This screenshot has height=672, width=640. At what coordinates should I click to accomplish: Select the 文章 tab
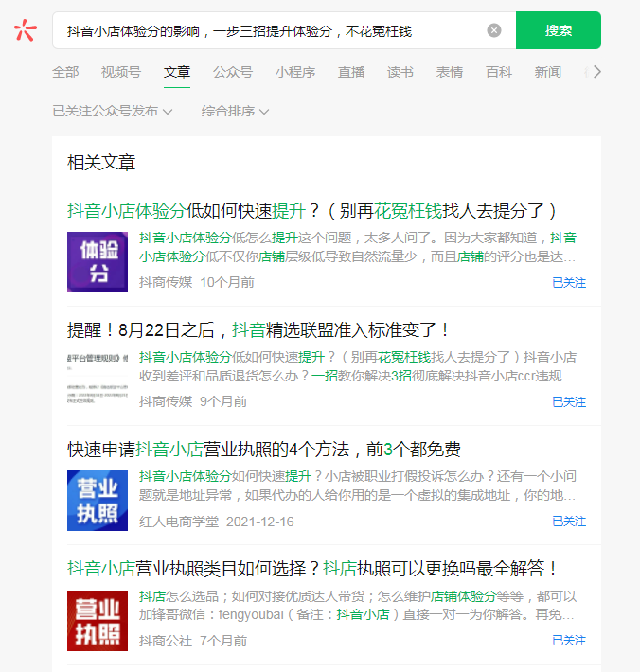(177, 72)
